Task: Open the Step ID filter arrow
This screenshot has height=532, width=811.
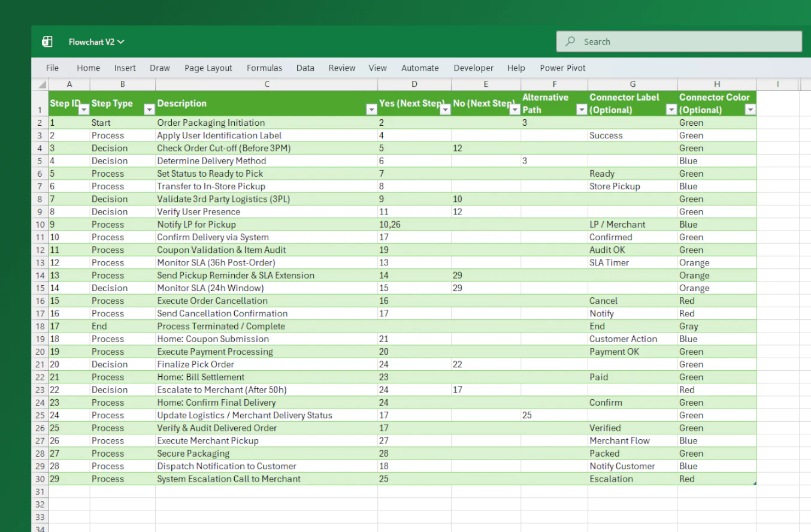Action: [84, 110]
